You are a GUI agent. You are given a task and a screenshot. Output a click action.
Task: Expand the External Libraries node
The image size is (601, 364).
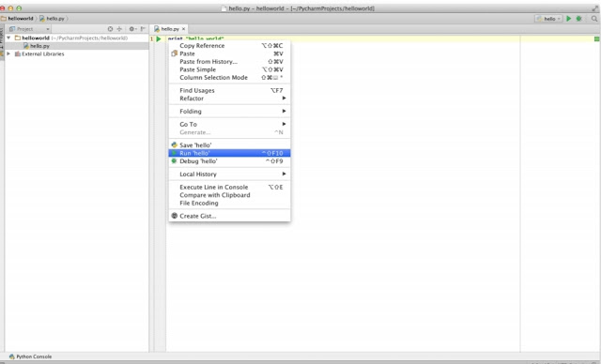click(x=8, y=53)
